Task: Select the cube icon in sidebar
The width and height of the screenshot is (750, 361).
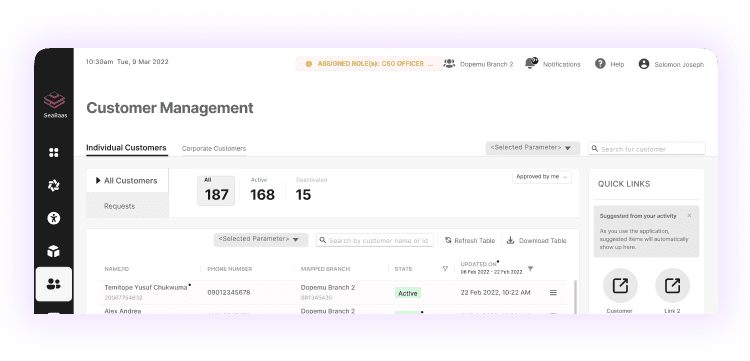Action: click(54, 251)
